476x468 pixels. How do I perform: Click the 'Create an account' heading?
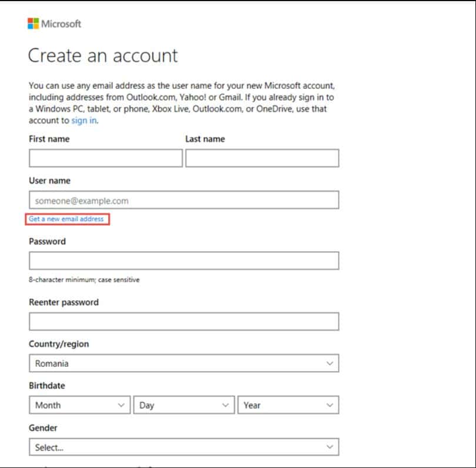103,56
